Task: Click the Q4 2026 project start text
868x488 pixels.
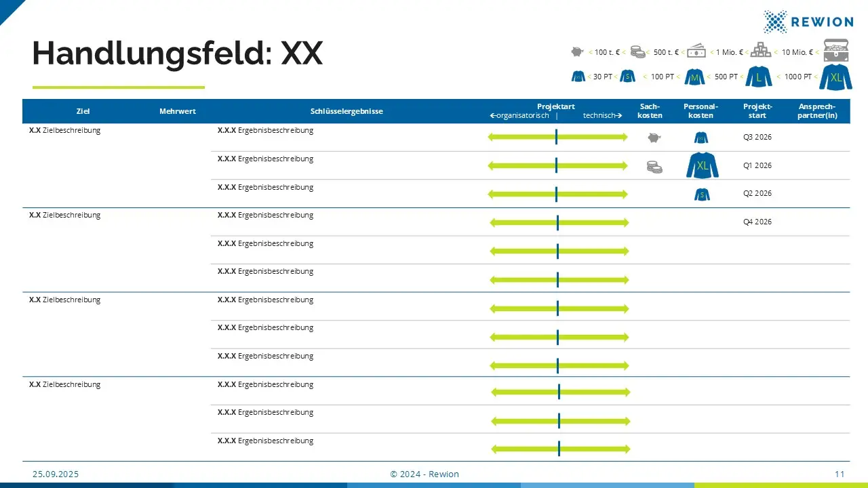Action: [757, 222]
